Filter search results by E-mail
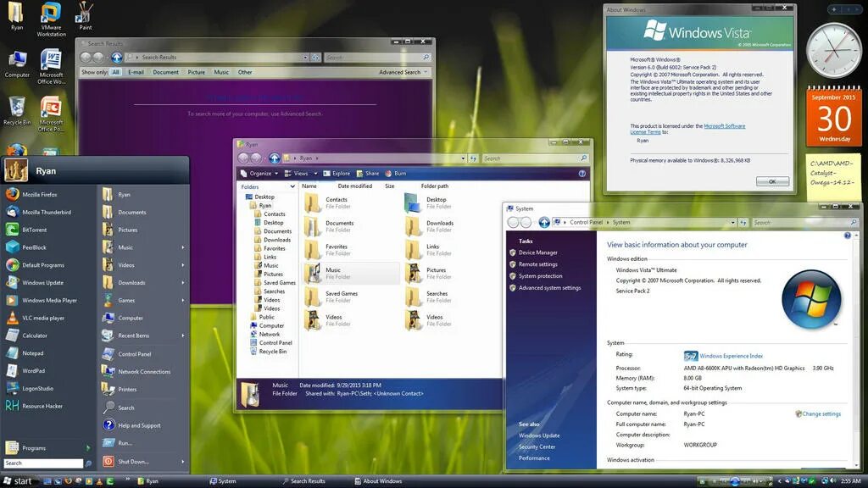 point(136,73)
